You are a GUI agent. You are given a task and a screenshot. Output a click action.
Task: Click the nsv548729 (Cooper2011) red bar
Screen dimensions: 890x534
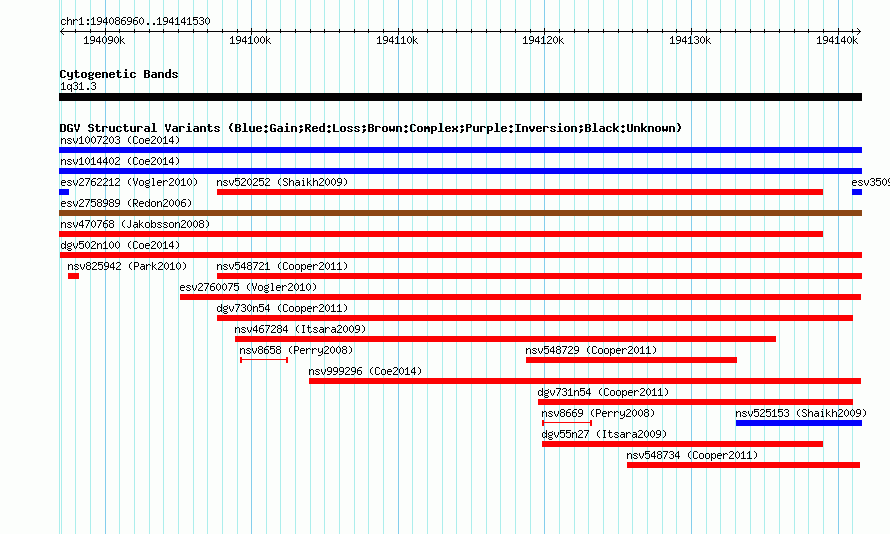[631, 360]
